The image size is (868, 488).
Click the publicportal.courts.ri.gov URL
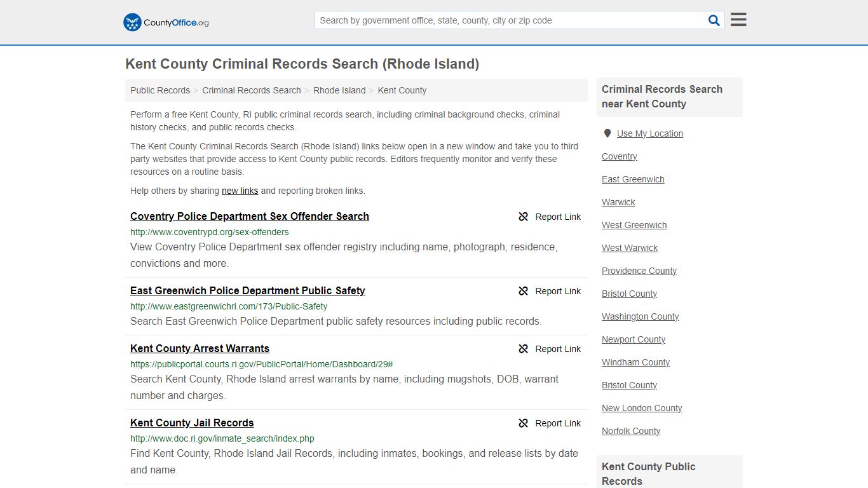coord(262,364)
